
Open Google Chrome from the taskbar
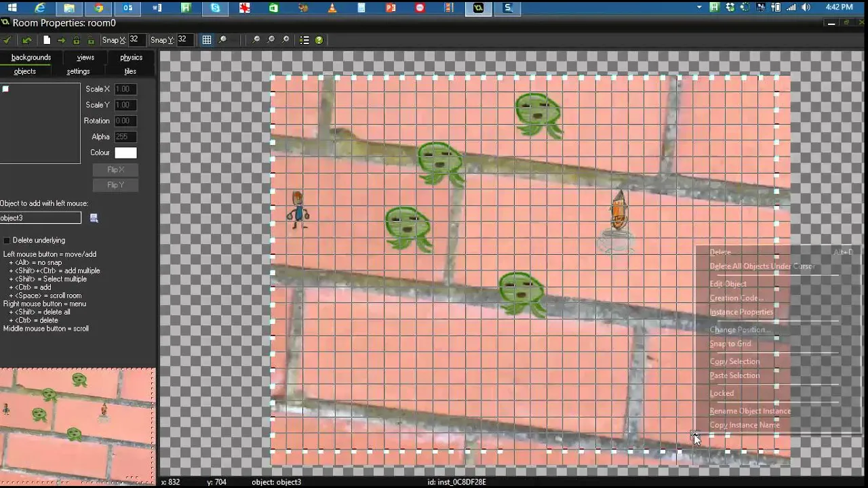99,8
